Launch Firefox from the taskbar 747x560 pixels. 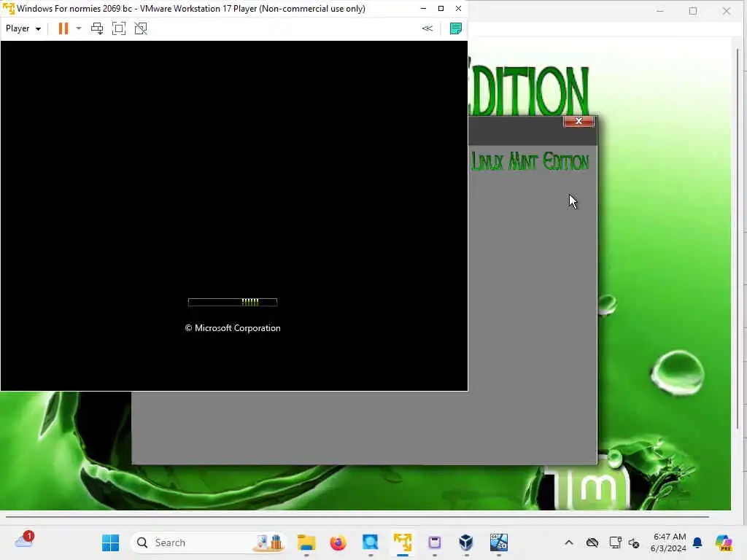click(x=338, y=542)
